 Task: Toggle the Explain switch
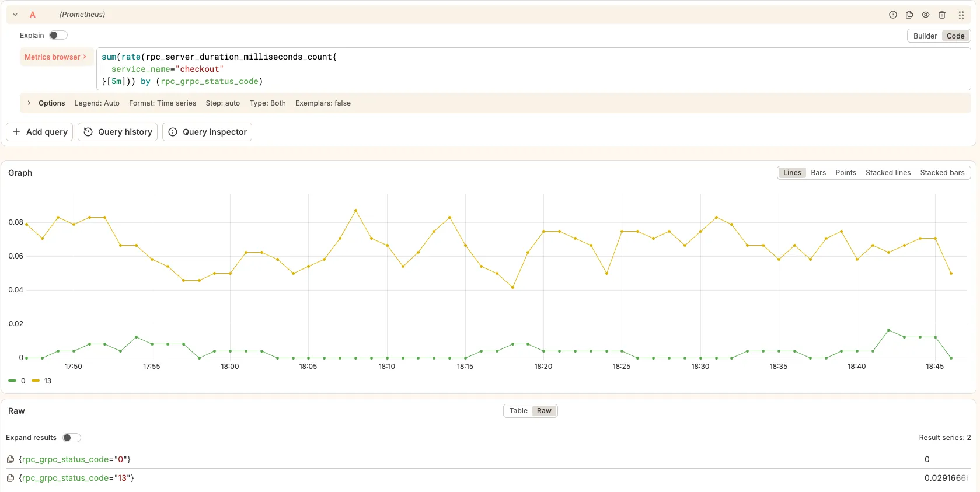click(58, 35)
